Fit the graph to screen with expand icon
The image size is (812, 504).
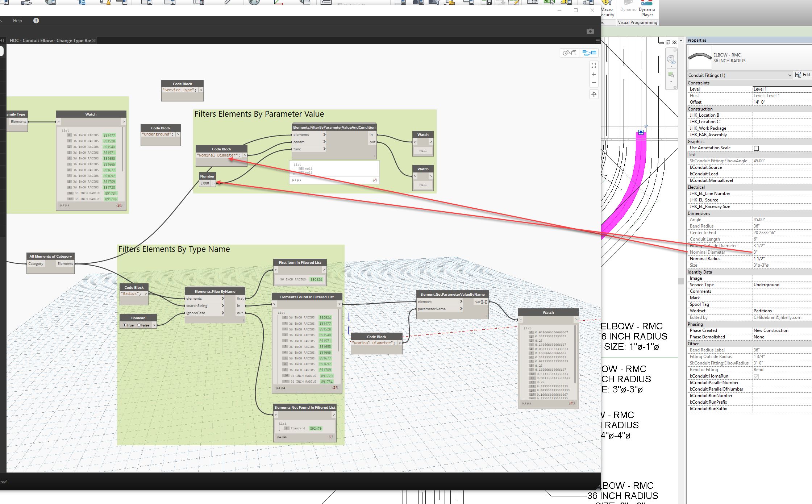click(594, 66)
